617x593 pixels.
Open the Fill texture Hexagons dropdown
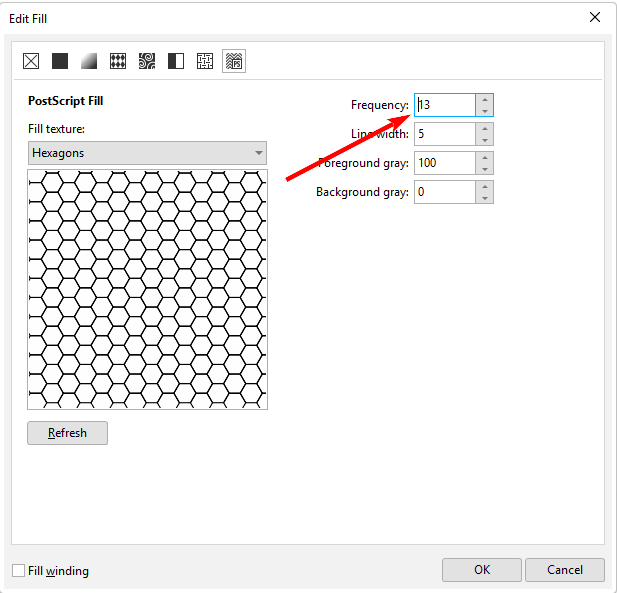click(147, 153)
